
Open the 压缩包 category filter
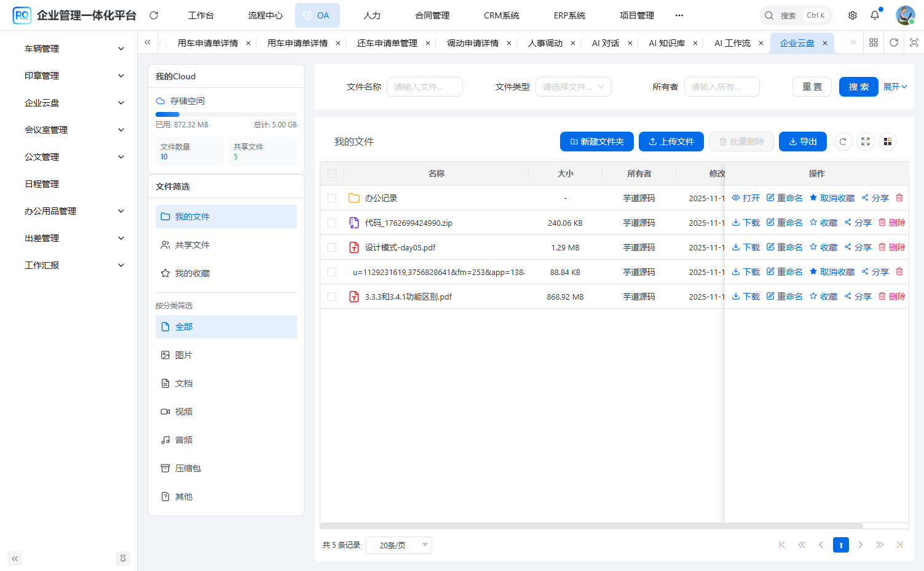(186, 468)
